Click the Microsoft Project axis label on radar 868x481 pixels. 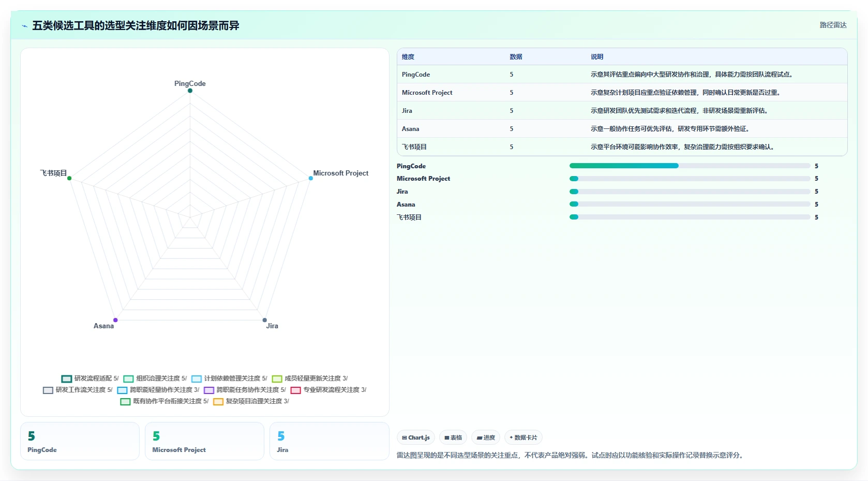pyautogui.click(x=341, y=173)
